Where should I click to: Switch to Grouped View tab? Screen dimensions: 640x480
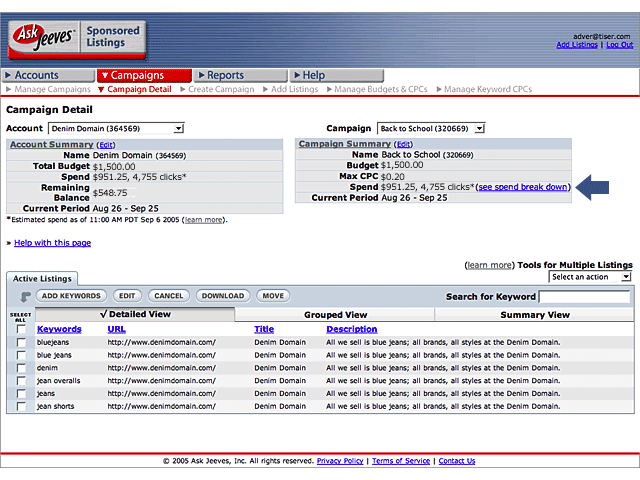(335, 315)
